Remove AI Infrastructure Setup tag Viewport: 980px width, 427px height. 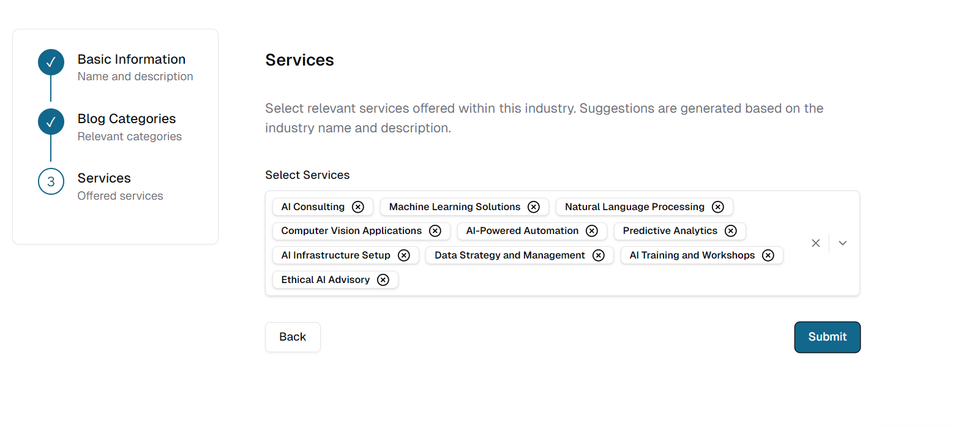tap(404, 255)
